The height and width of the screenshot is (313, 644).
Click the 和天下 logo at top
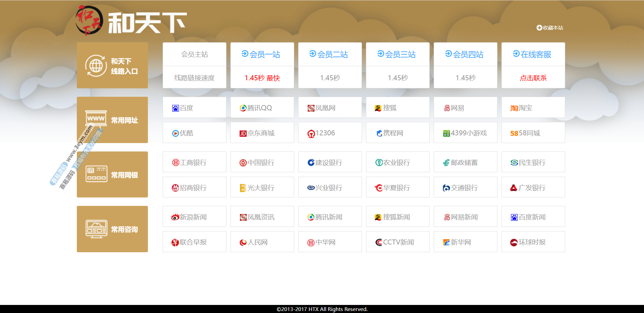tap(131, 21)
